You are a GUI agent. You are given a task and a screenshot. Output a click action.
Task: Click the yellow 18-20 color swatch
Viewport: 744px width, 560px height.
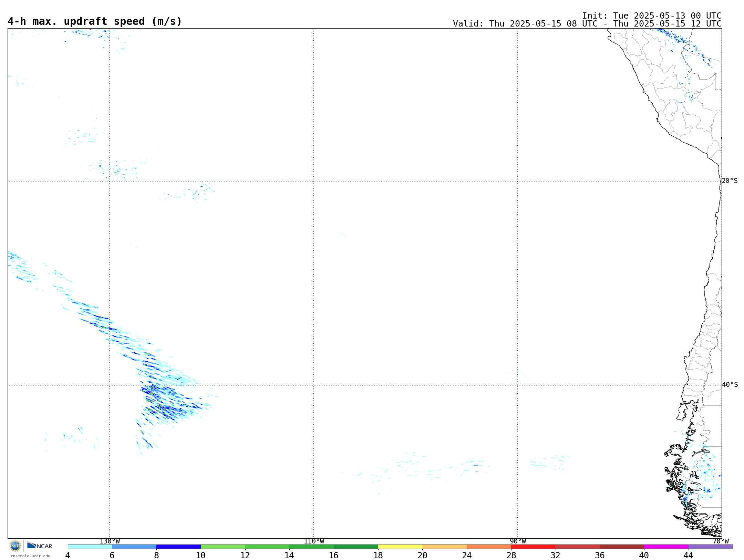click(400, 547)
